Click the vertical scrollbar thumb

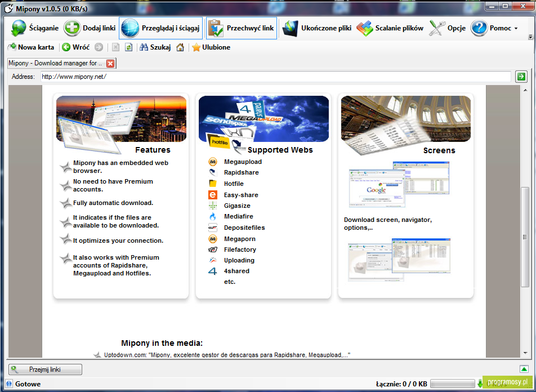525,237
